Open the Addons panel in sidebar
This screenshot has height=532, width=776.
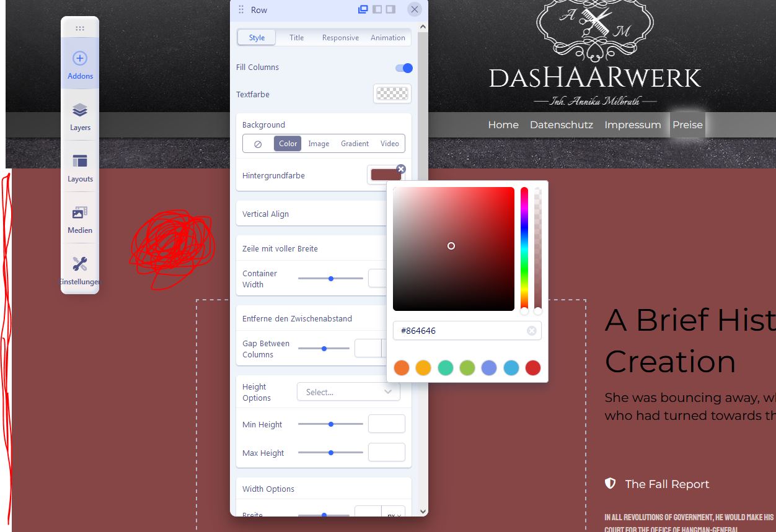80,65
